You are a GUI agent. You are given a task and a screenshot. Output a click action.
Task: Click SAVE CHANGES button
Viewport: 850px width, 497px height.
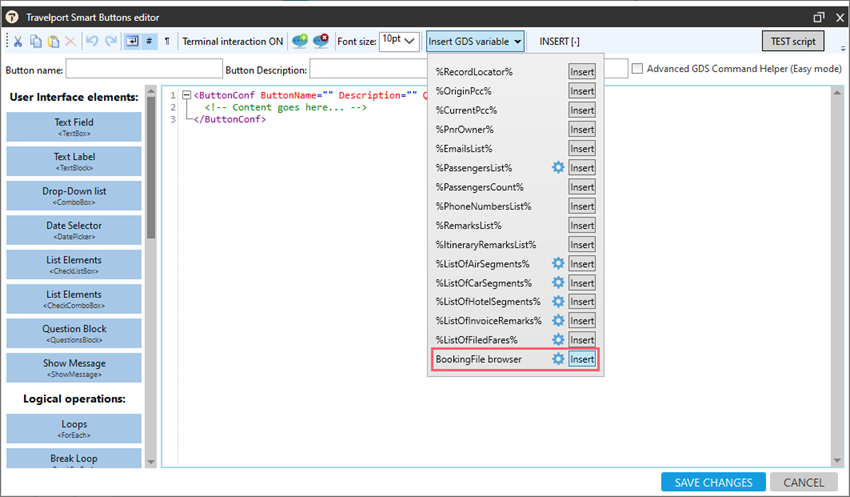713,482
